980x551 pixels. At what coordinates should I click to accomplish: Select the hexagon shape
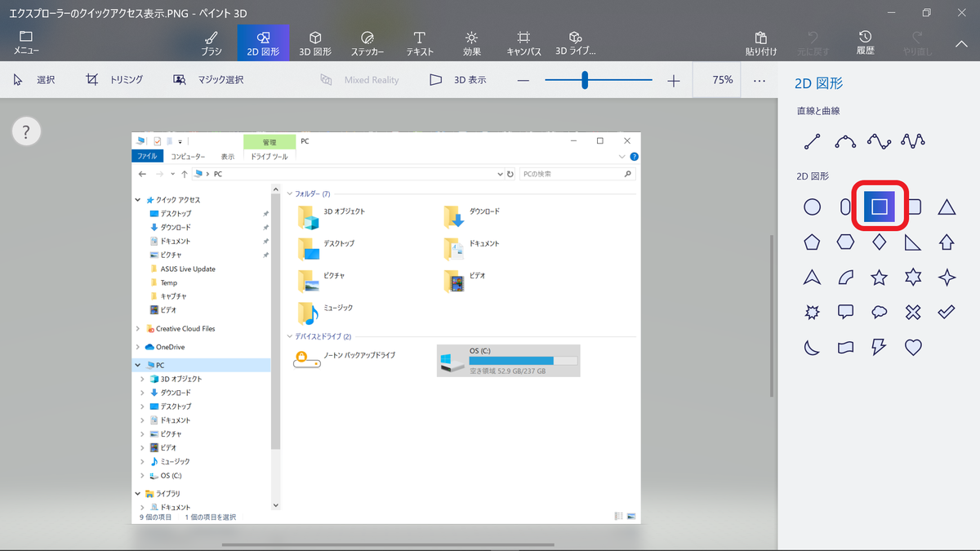point(845,242)
